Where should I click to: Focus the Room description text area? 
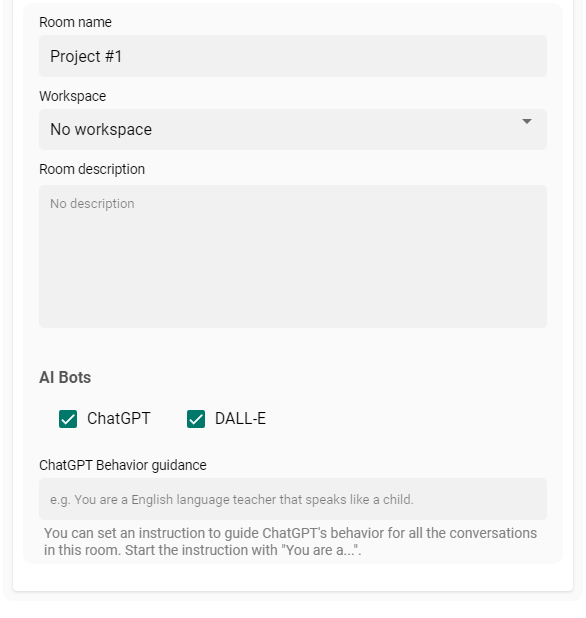pyautogui.click(x=292, y=256)
